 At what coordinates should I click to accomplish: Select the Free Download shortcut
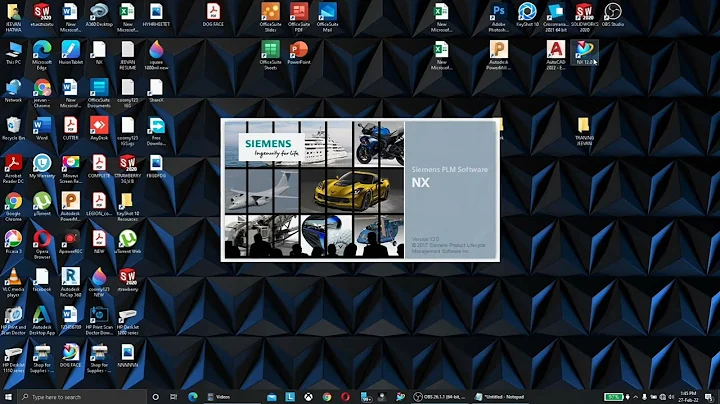tap(156, 131)
